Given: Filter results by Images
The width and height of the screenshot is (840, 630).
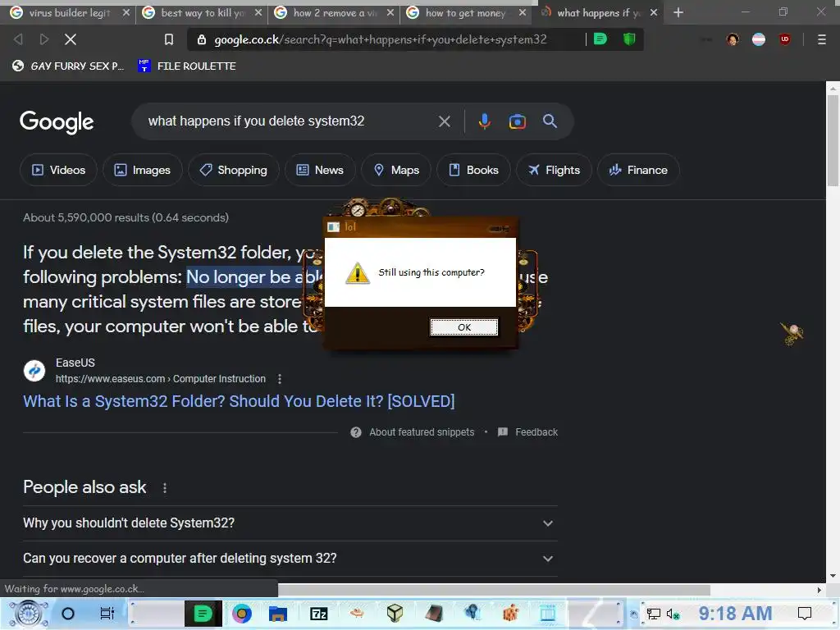Looking at the screenshot, I should (x=143, y=170).
